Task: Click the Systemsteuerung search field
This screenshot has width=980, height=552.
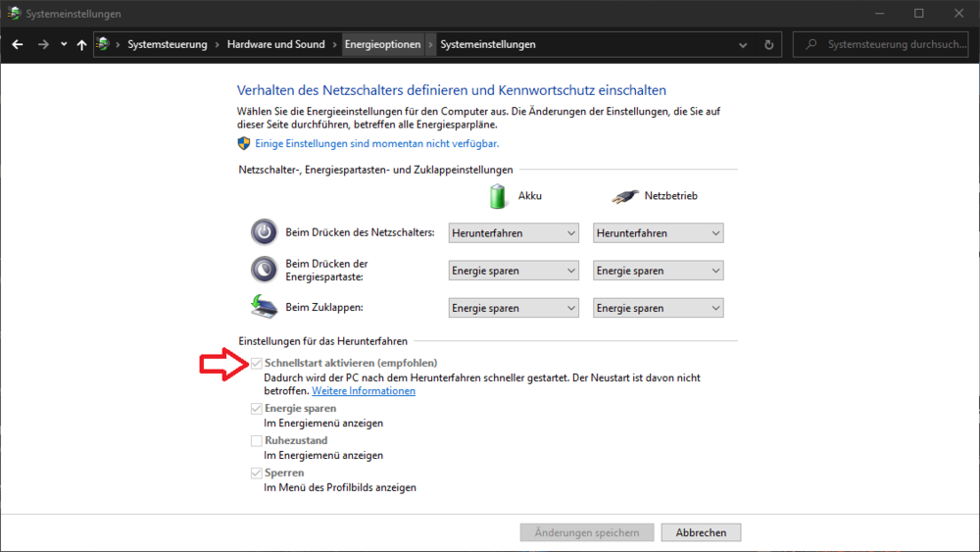Action: [892, 44]
